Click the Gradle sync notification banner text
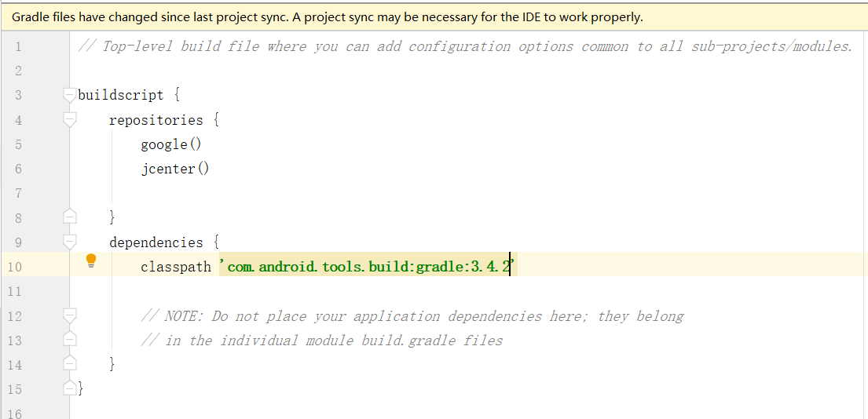Screen dimensions: 868x419 [x=327, y=17]
